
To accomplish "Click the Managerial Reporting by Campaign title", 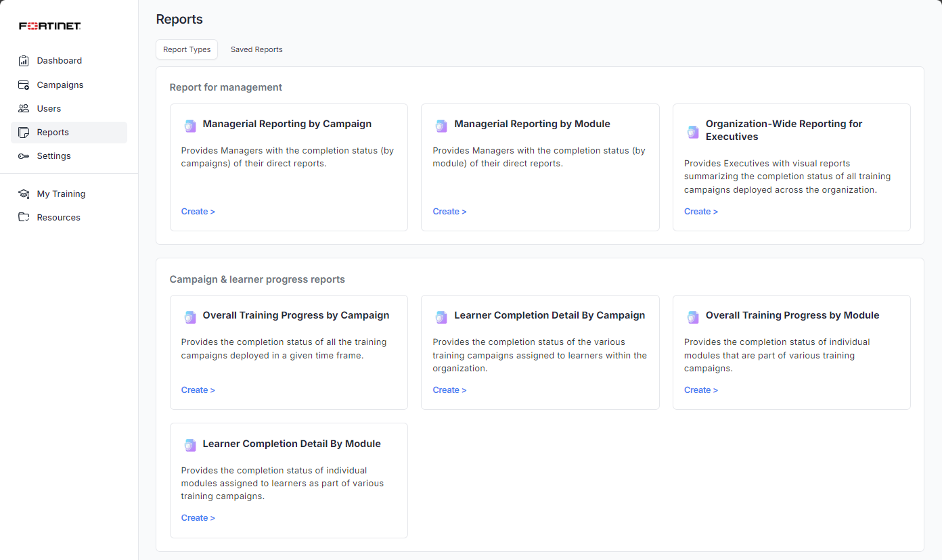I will pyautogui.click(x=287, y=124).
